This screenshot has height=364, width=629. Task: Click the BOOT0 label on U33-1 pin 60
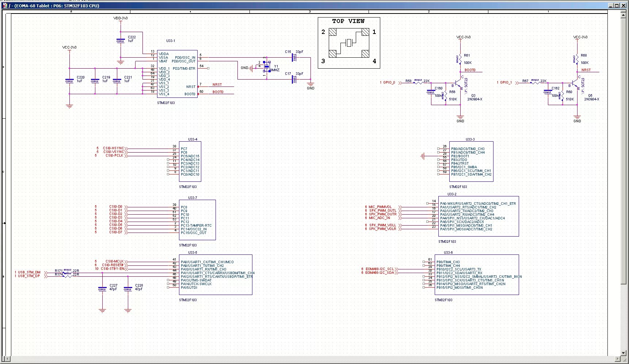point(218,92)
